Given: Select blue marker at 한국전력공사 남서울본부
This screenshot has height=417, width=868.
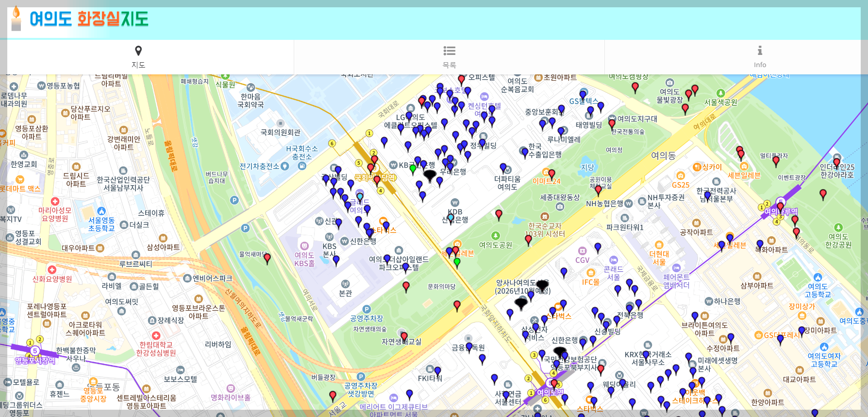Looking at the screenshot, I should click(707, 196).
